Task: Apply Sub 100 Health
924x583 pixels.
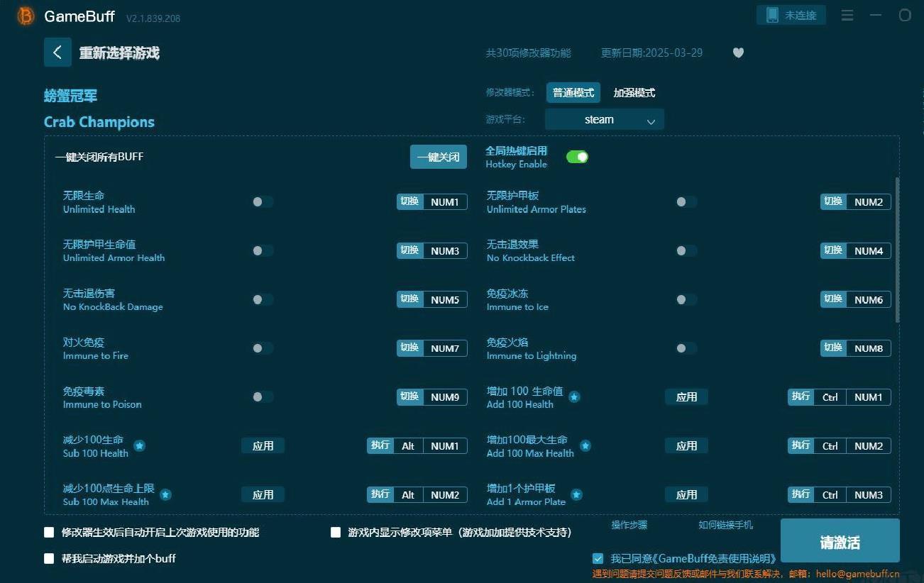Action: 263,446
